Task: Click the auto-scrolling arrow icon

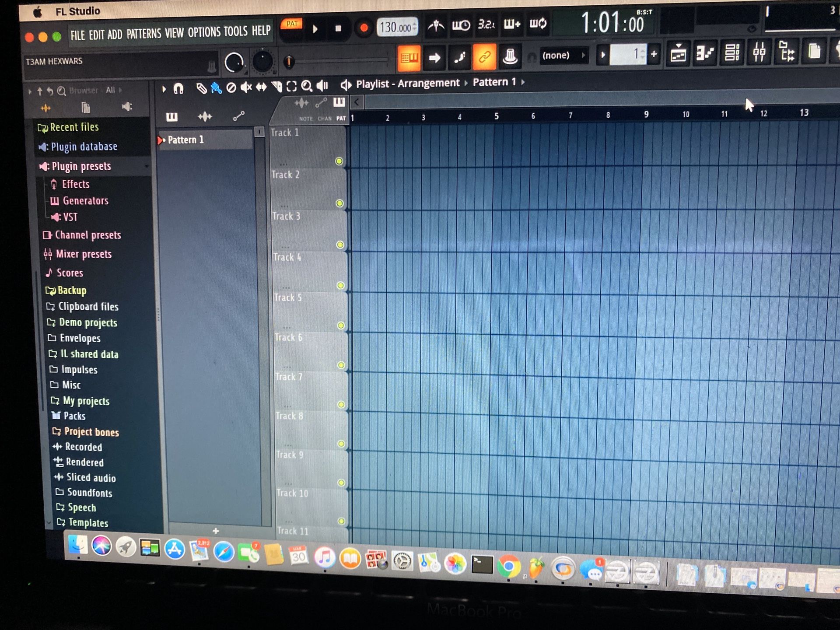Action: (434, 57)
